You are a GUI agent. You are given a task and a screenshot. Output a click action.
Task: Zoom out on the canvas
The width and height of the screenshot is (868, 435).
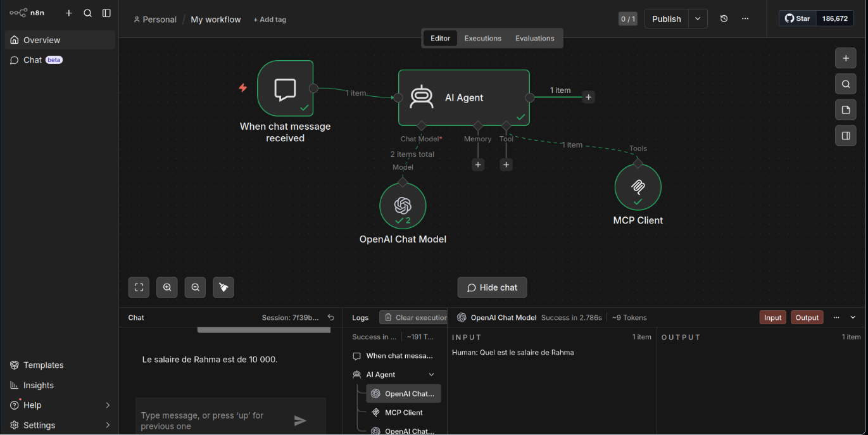point(195,287)
